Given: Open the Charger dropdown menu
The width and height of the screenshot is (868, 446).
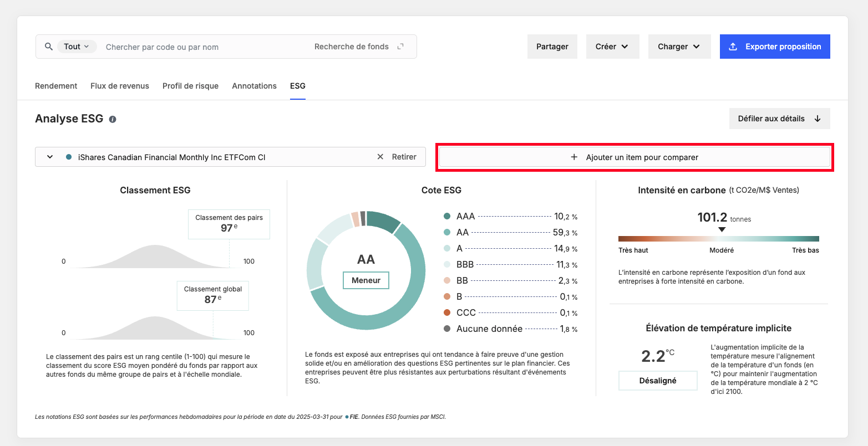Looking at the screenshot, I should pos(679,47).
